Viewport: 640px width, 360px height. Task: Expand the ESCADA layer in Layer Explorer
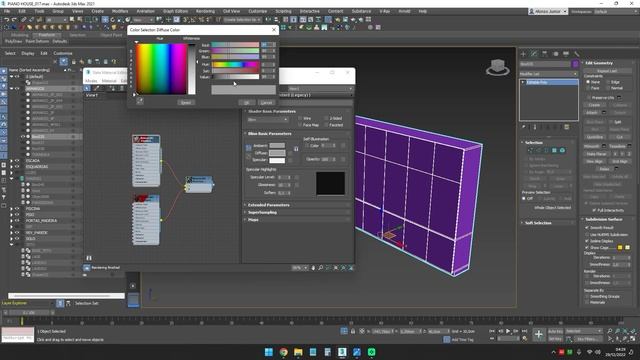click(11, 161)
